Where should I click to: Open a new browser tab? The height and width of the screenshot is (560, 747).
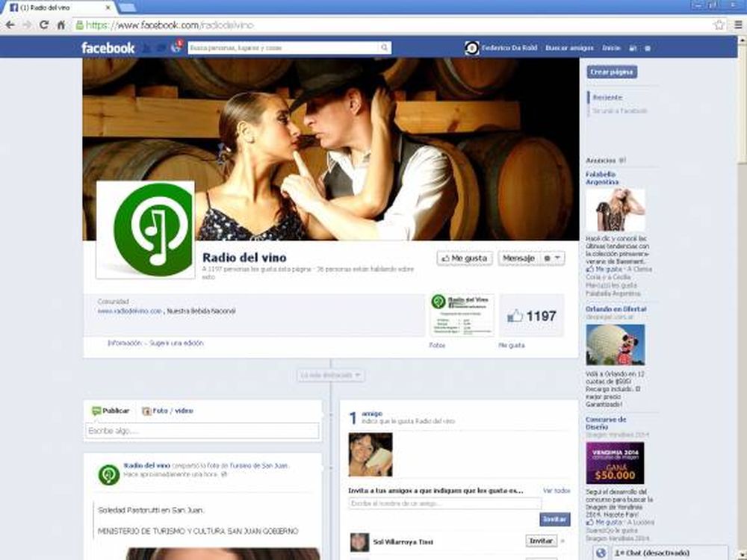(x=127, y=7)
